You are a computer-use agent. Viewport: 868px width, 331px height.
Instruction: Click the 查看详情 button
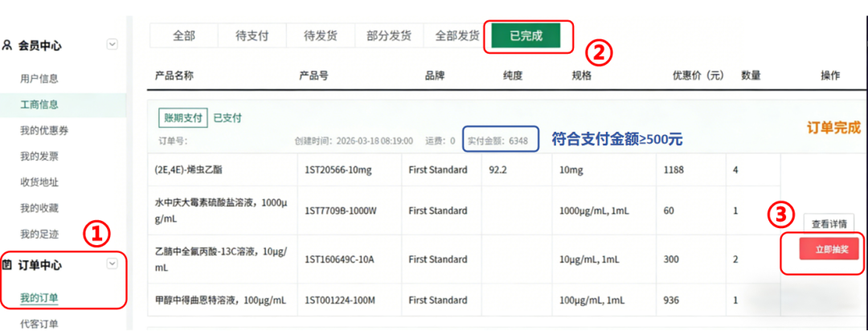pos(829,224)
